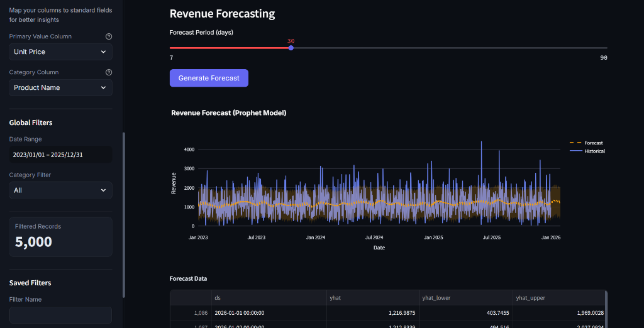Click the Filter Name input field
Image resolution: width=644 pixels, height=328 pixels.
click(x=61, y=315)
